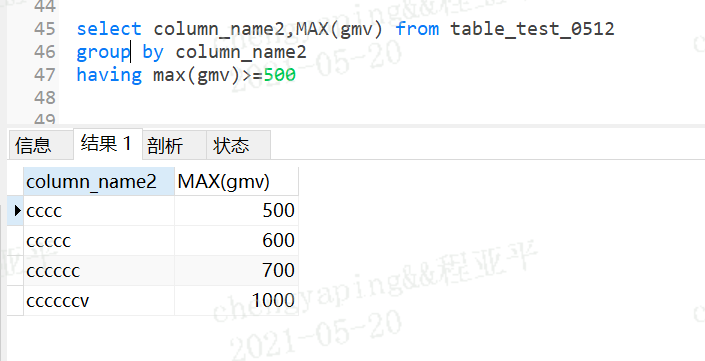Click the having keyword on line 47
The width and height of the screenshot is (705, 361).
[109, 75]
